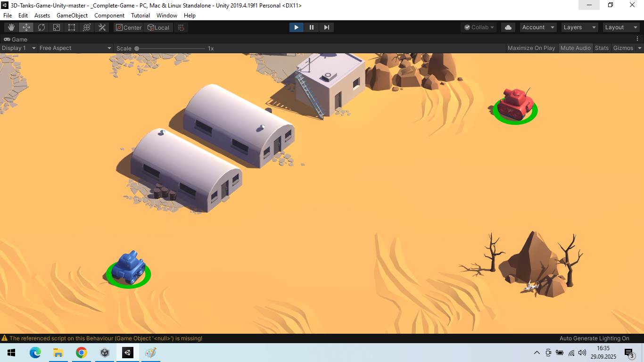This screenshot has width=644, height=362.
Task: Open the GameObject menu
Action: click(x=72, y=16)
